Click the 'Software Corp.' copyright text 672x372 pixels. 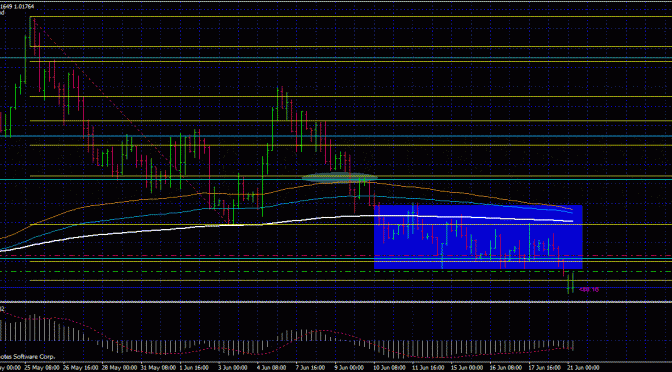(35, 357)
